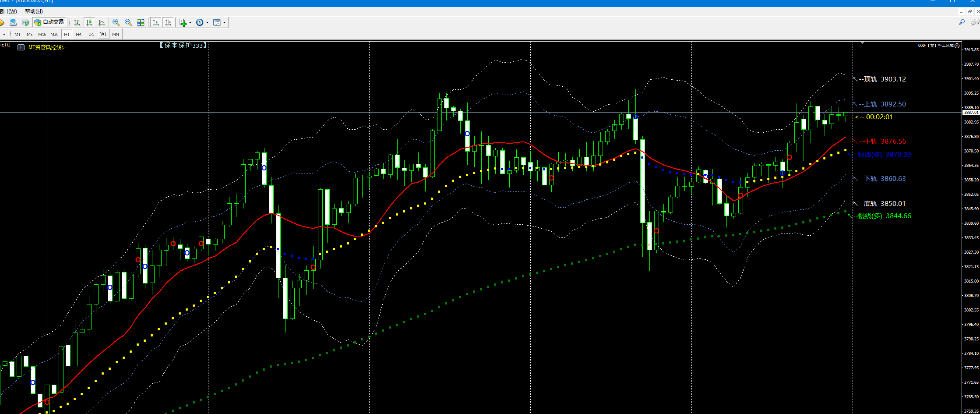Click the chart shift triangle marker

pos(862,43)
